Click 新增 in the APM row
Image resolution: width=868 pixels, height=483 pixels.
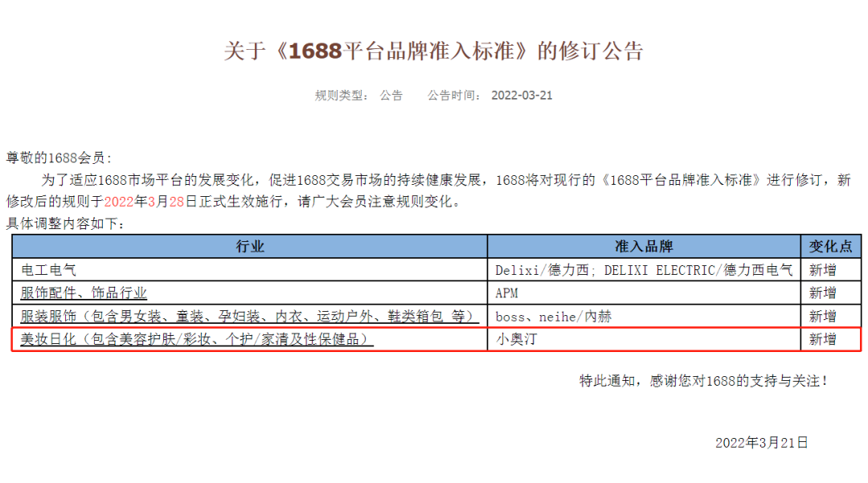tap(823, 293)
